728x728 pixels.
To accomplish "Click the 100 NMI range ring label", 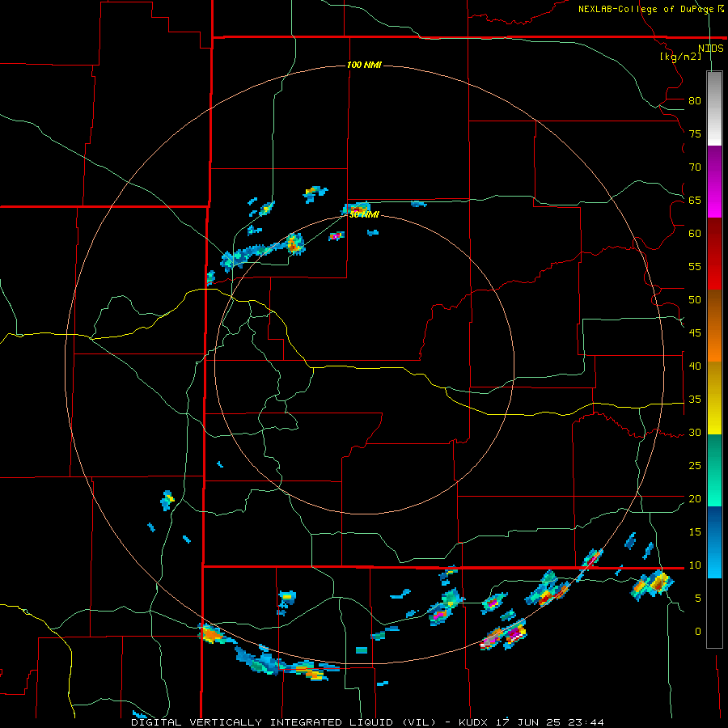I will [364, 65].
